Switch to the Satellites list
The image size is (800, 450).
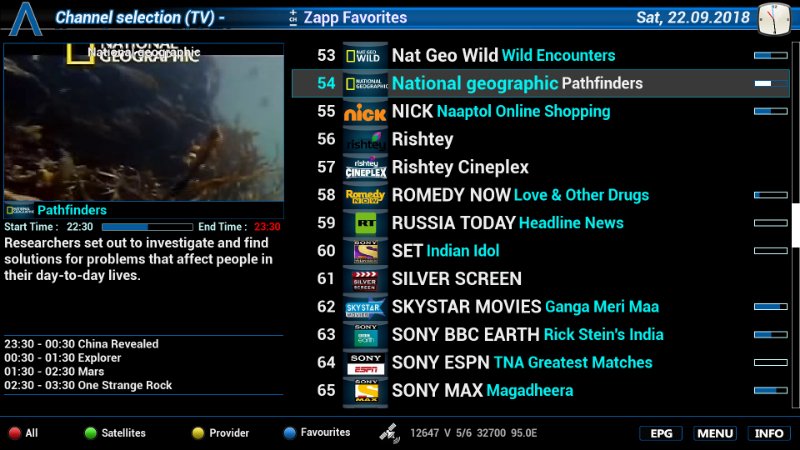click(x=123, y=433)
